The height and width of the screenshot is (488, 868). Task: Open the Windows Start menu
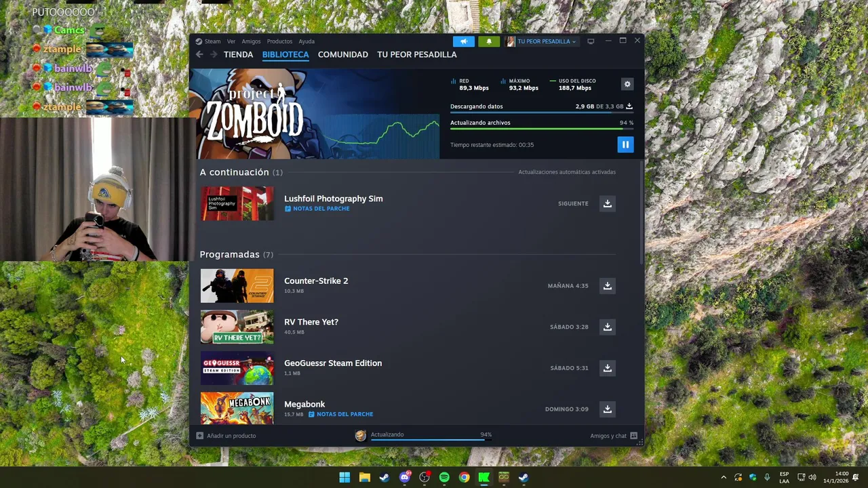pyautogui.click(x=344, y=477)
